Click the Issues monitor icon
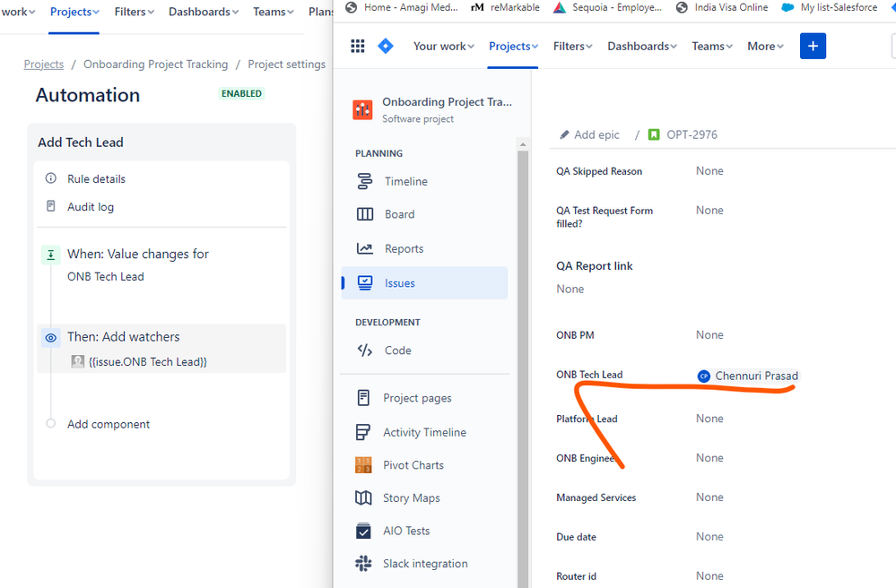Viewport: 896px width, 588px height. tap(364, 282)
